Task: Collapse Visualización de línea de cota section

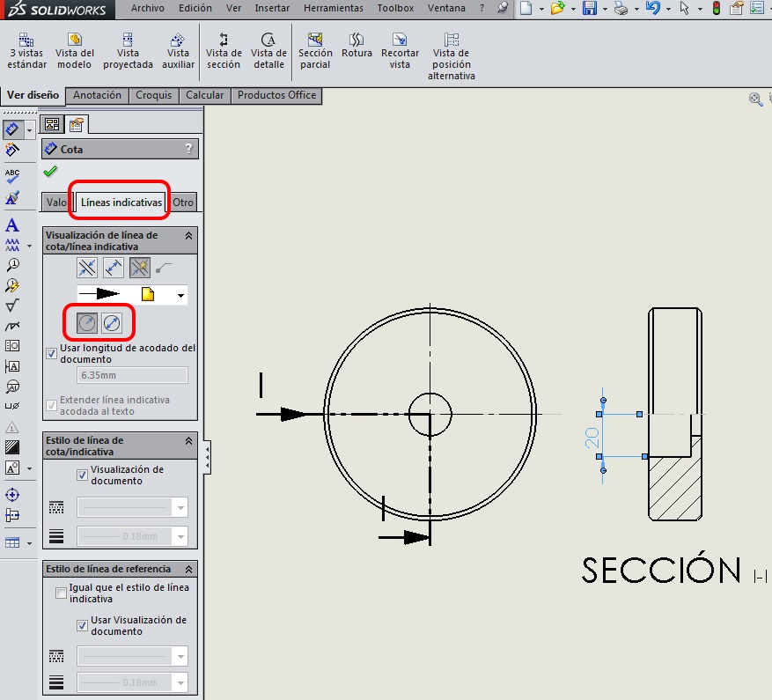Action: [188, 236]
